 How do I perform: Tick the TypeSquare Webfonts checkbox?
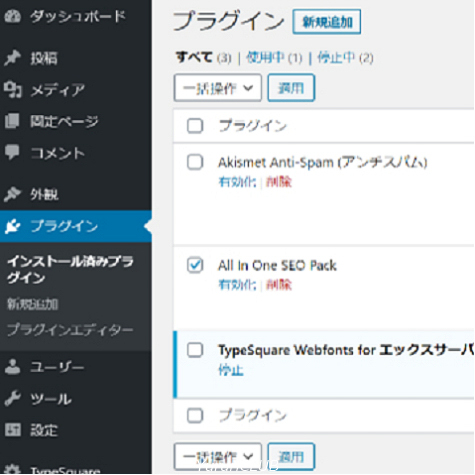coord(195,350)
